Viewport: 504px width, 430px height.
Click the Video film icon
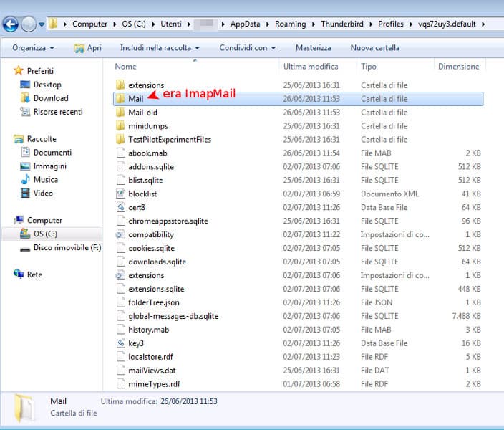[25, 193]
